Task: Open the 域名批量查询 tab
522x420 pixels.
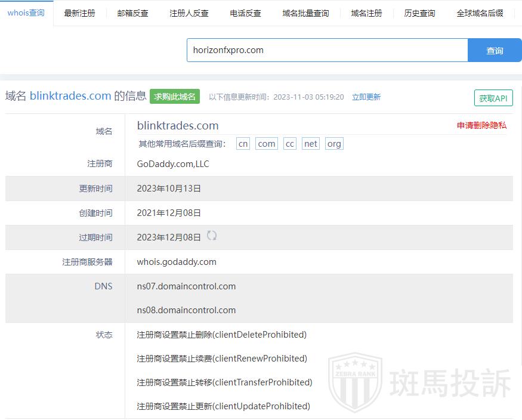Action: click(305, 13)
